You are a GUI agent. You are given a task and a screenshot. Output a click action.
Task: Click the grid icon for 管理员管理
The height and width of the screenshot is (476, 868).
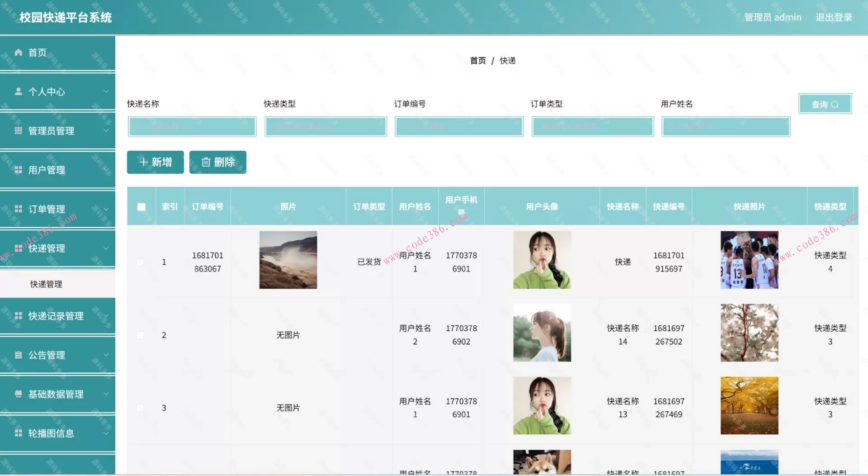coord(19,131)
